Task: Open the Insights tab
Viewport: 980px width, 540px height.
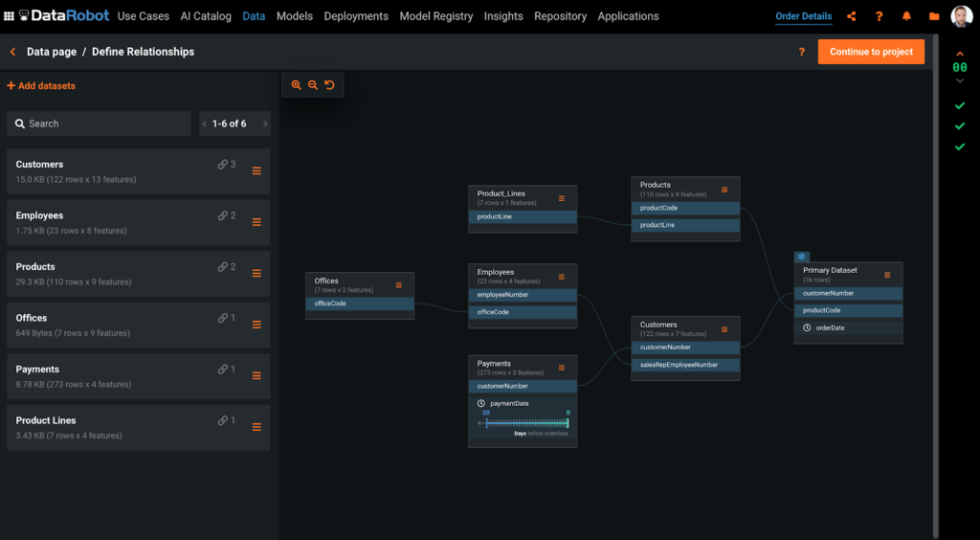Action: tap(503, 16)
